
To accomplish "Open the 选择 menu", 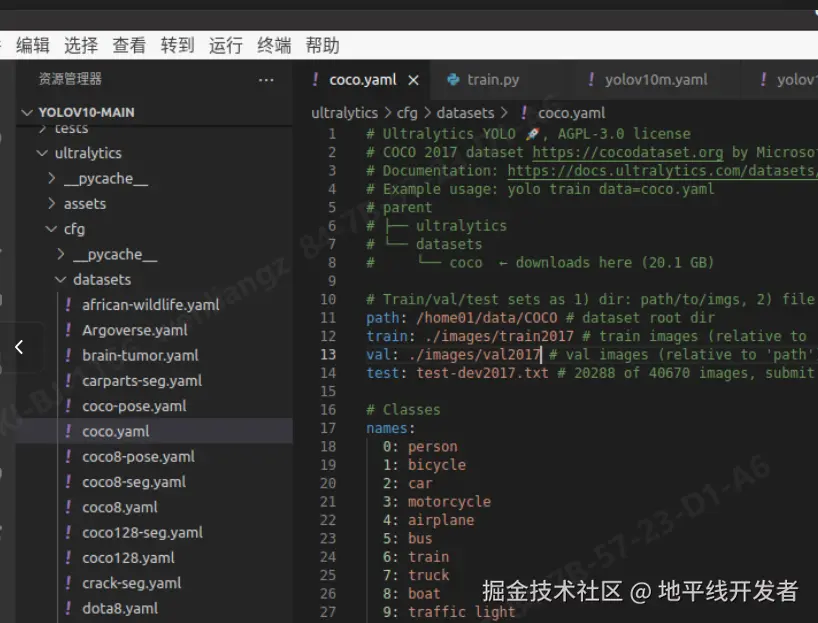I will [x=81, y=45].
